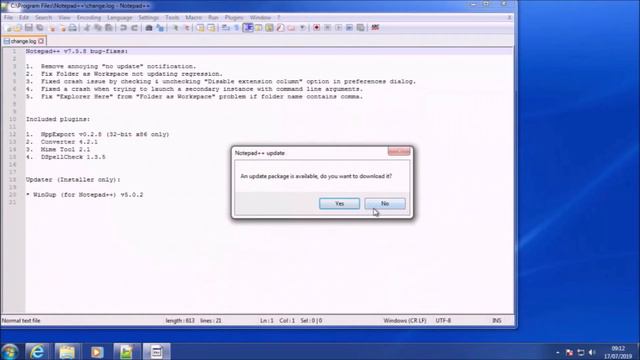Viewport: 640px width, 360px height.
Task: Click the Open file toolbar icon
Action: 18,28
